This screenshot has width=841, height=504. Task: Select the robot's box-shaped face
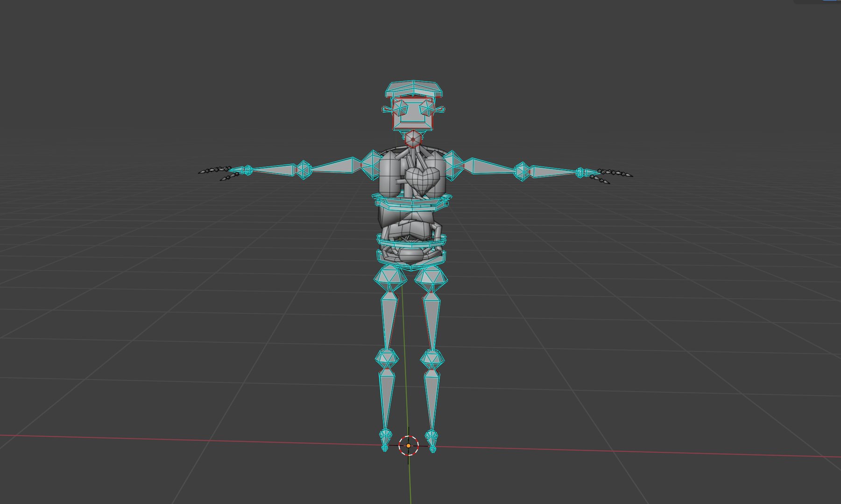(x=413, y=114)
